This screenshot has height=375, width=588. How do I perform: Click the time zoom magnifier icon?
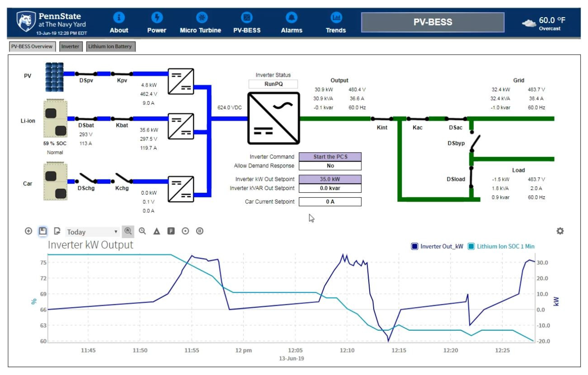point(142,231)
